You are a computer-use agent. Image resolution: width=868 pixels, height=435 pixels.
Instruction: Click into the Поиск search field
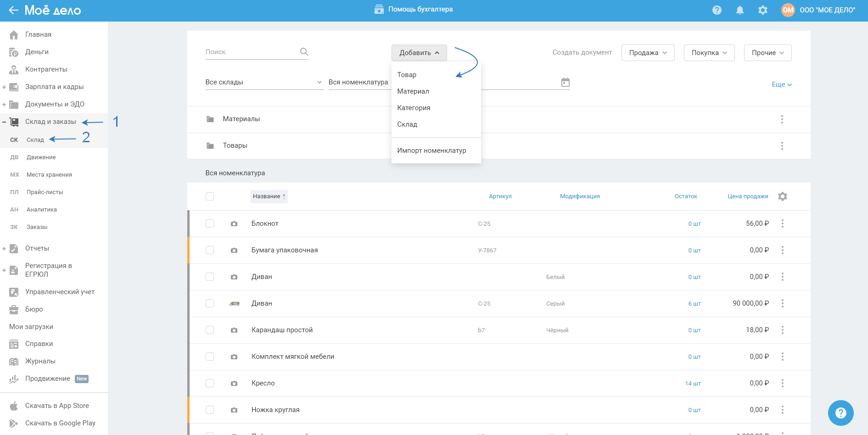pyautogui.click(x=250, y=52)
